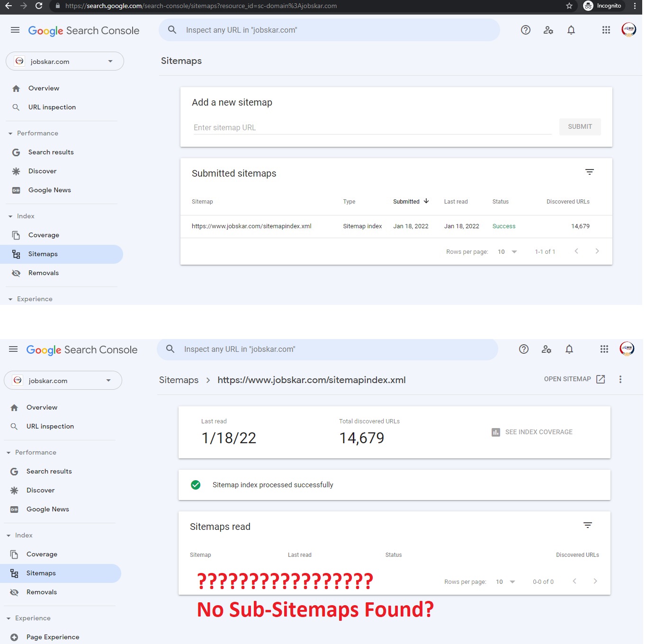
Task: Open notifications bell on the Sitemaps list page
Action: [571, 30]
